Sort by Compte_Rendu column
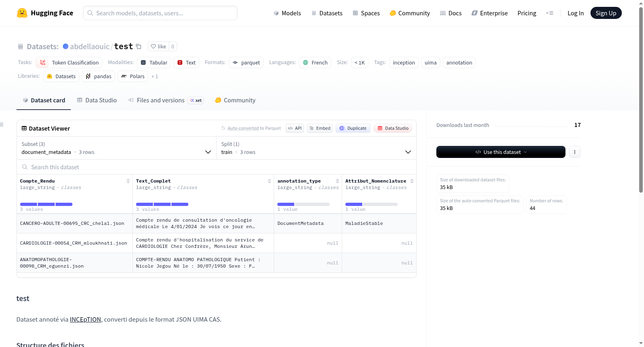The width and height of the screenshot is (644, 347). (128, 181)
